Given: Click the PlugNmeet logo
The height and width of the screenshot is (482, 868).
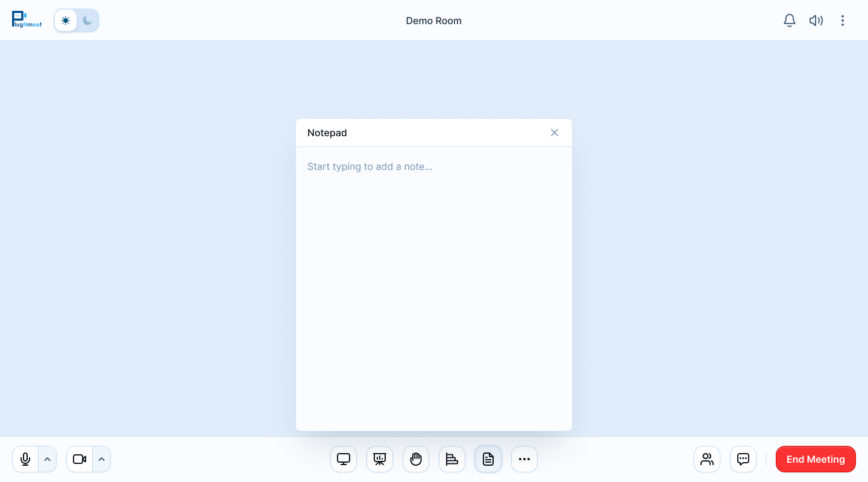Looking at the screenshot, I should (27, 20).
